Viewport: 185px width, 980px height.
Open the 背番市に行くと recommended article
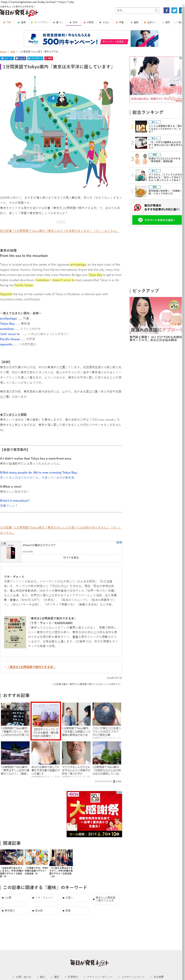point(15,732)
